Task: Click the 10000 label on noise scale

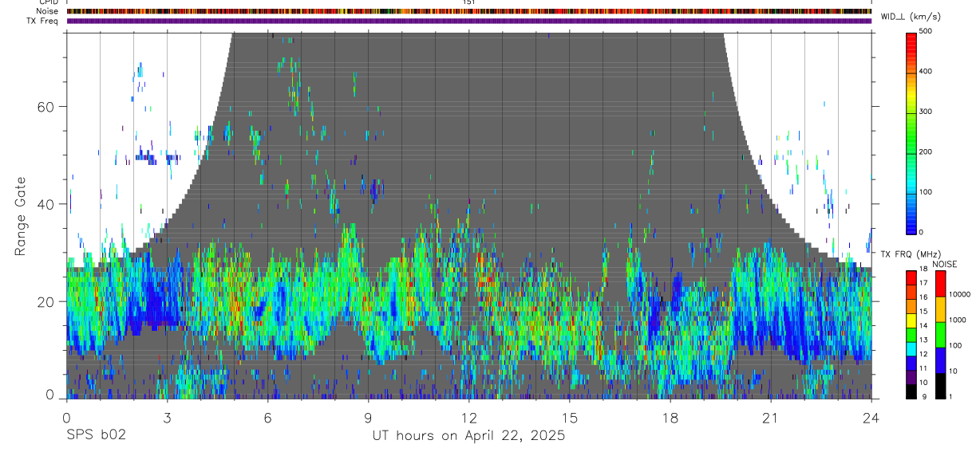Action: pos(960,295)
